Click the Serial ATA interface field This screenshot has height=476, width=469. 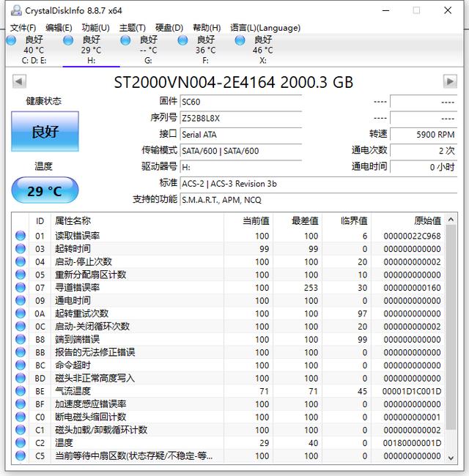tap(241, 135)
